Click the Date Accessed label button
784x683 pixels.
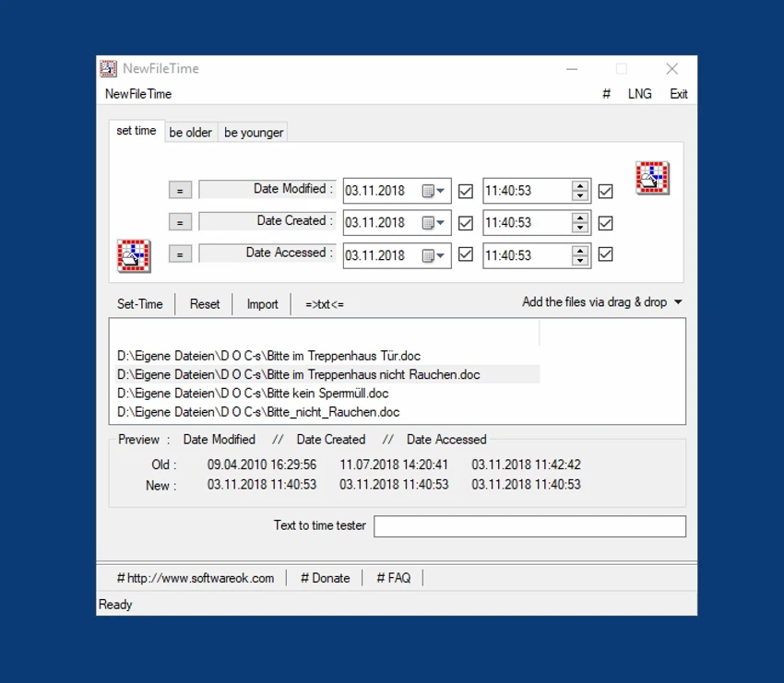(267, 253)
